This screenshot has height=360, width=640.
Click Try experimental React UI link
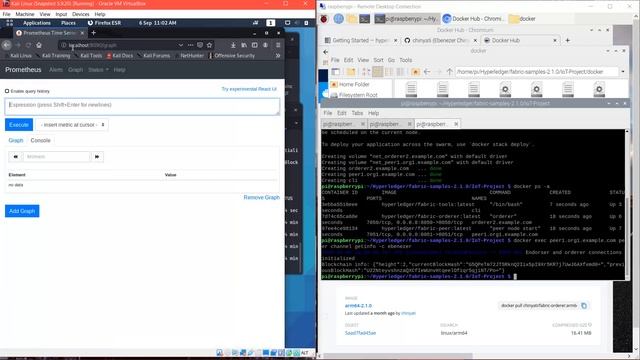point(249,89)
